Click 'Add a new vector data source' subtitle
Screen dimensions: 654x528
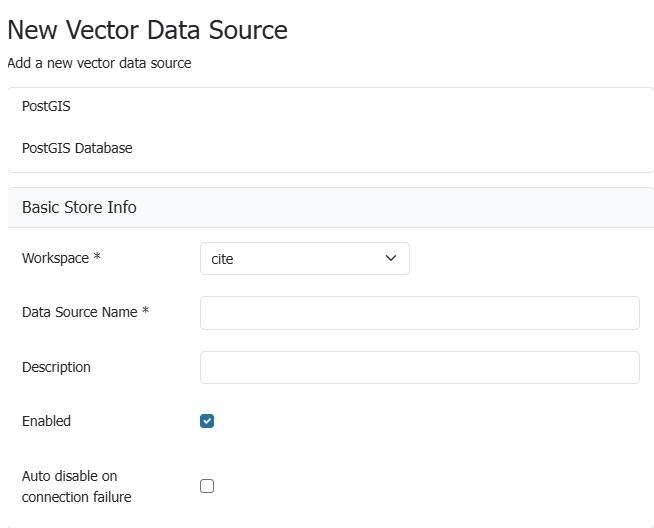click(99, 63)
